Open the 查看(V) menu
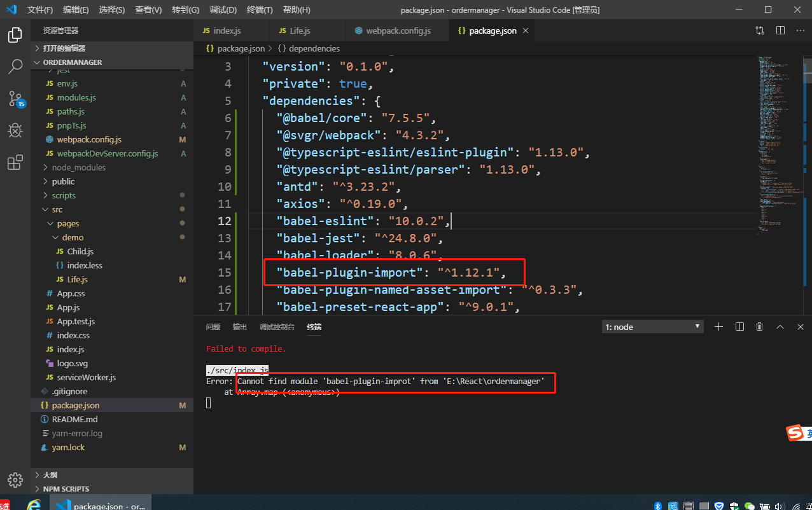Image resolution: width=812 pixels, height=510 pixels. [148, 10]
